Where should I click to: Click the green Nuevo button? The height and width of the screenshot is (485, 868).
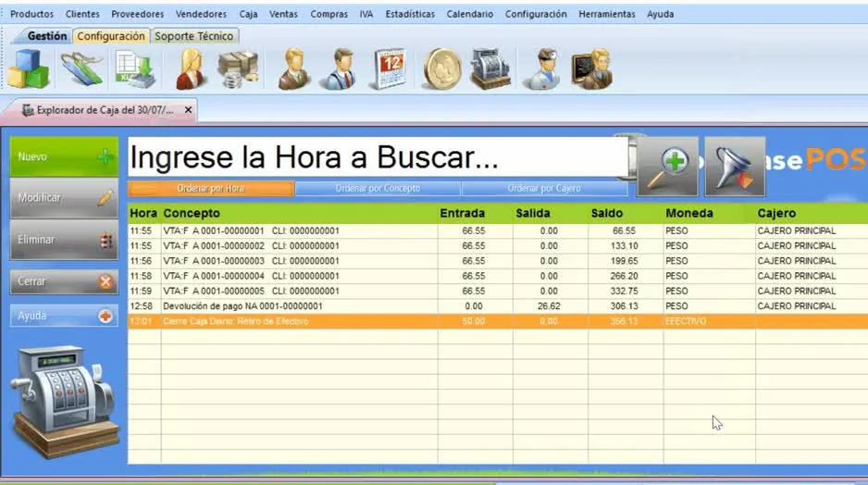(64, 156)
